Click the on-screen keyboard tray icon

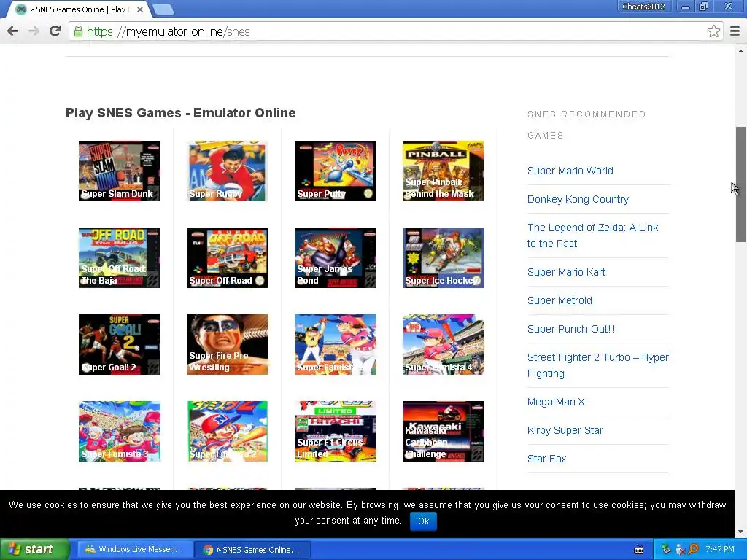point(639,550)
